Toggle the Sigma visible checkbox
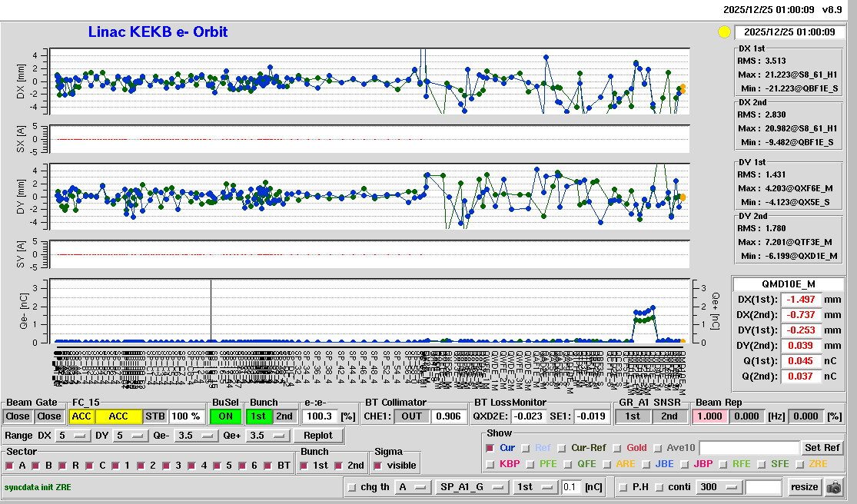 (x=377, y=466)
